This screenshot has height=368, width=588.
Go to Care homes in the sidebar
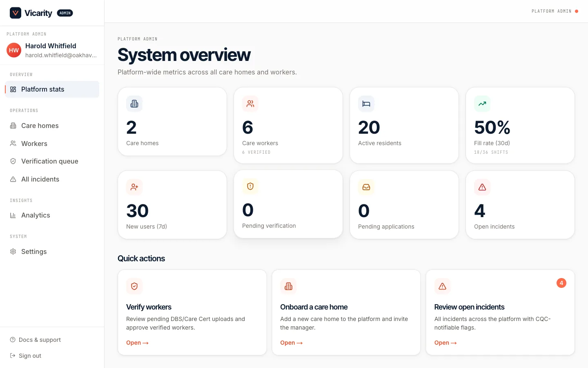coord(52,126)
